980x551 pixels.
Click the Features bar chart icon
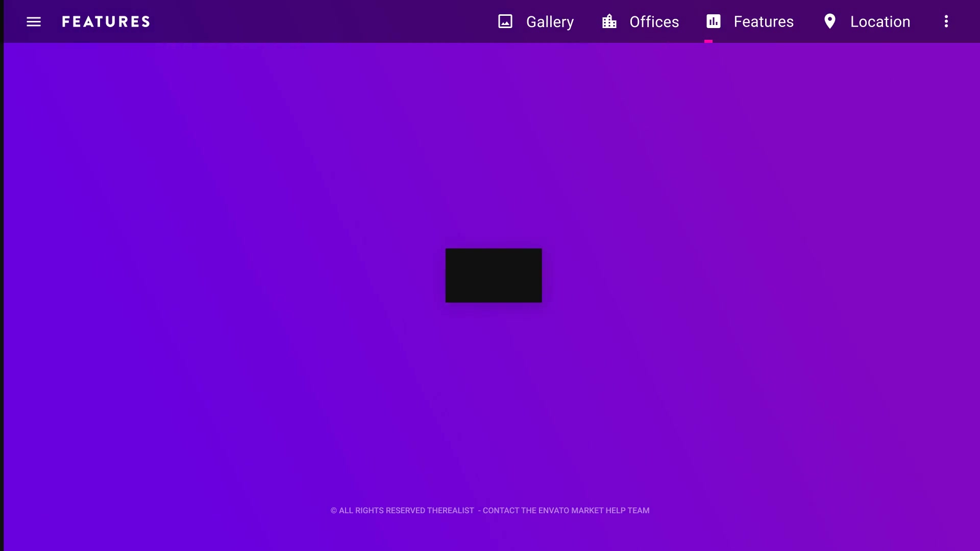click(x=714, y=21)
